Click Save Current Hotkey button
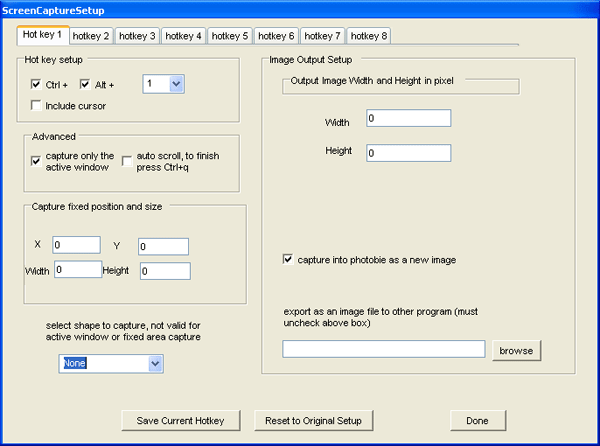Viewport: 600px width, 446px height. point(181,420)
